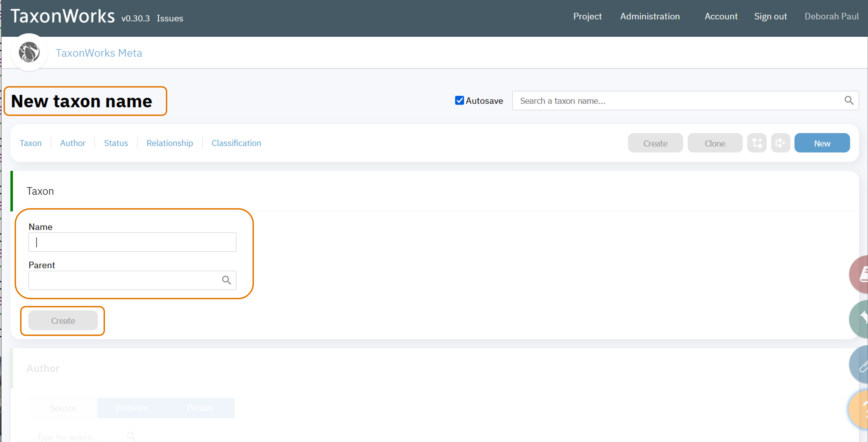
Task: Open the Administration menu in header
Action: pyautogui.click(x=650, y=16)
